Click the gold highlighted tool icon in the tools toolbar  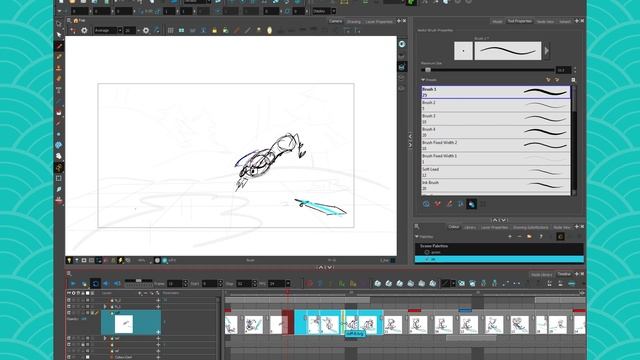[x=59, y=167]
